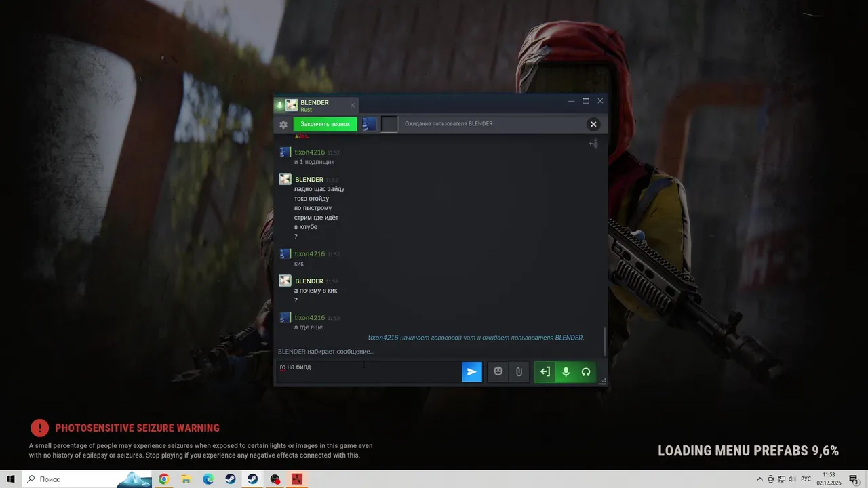Show hidden system tray icons chevron
Viewport: 868px width, 488px height.
pos(759,479)
